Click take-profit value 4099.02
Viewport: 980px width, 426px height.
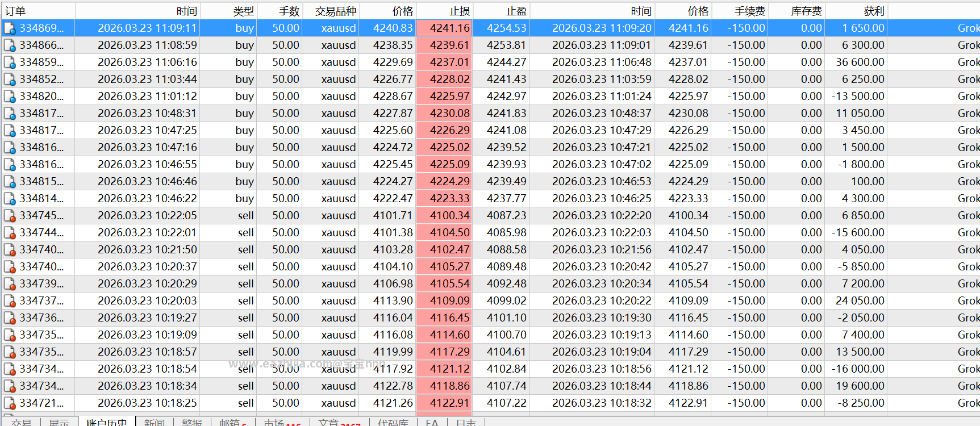pyautogui.click(x=506, y=300)
